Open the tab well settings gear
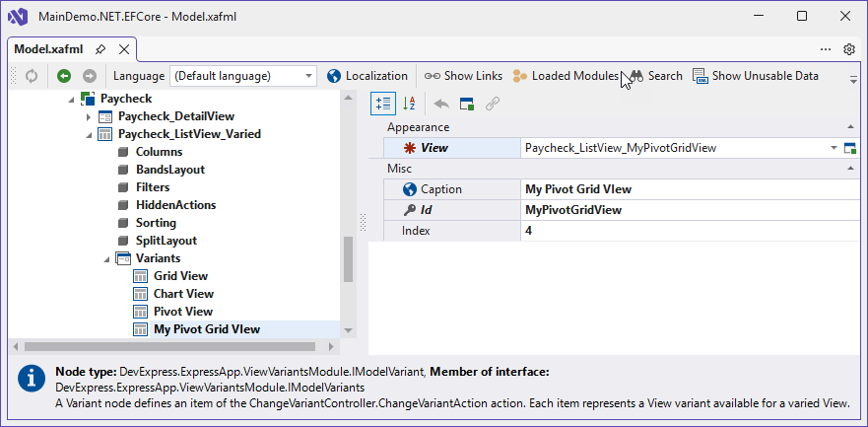868x427 pixels. point(849,49)
